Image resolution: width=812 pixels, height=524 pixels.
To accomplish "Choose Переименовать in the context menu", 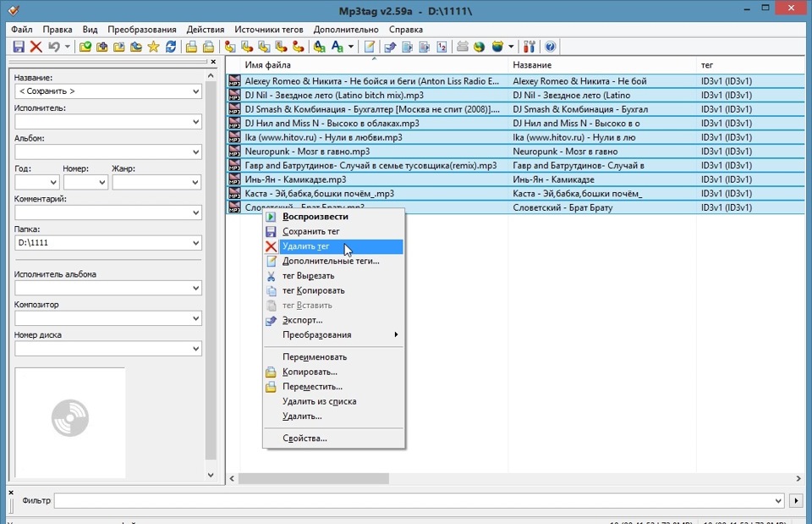I will 333,357.
